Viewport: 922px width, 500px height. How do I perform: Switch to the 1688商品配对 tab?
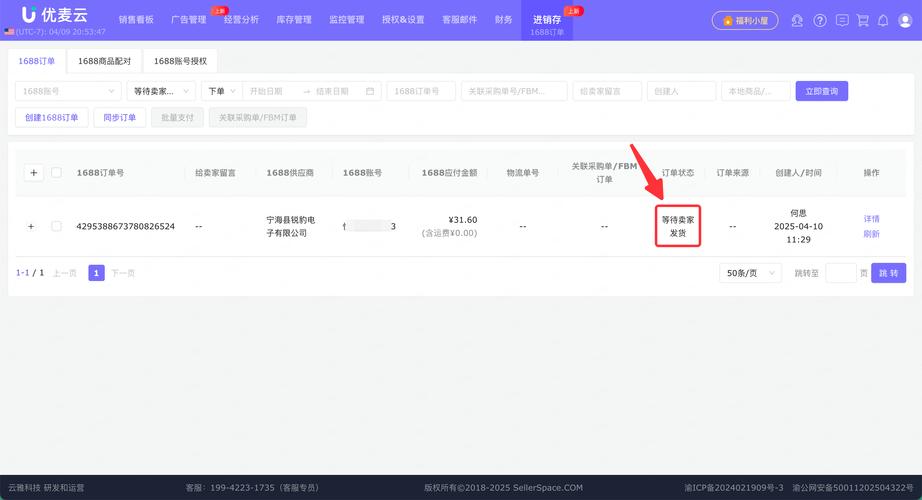point(104,61)
